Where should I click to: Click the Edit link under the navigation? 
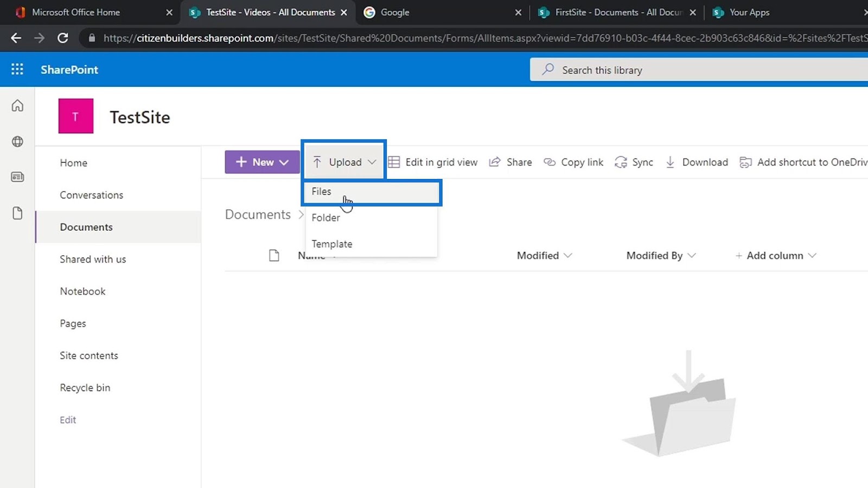tap(68, 420)
